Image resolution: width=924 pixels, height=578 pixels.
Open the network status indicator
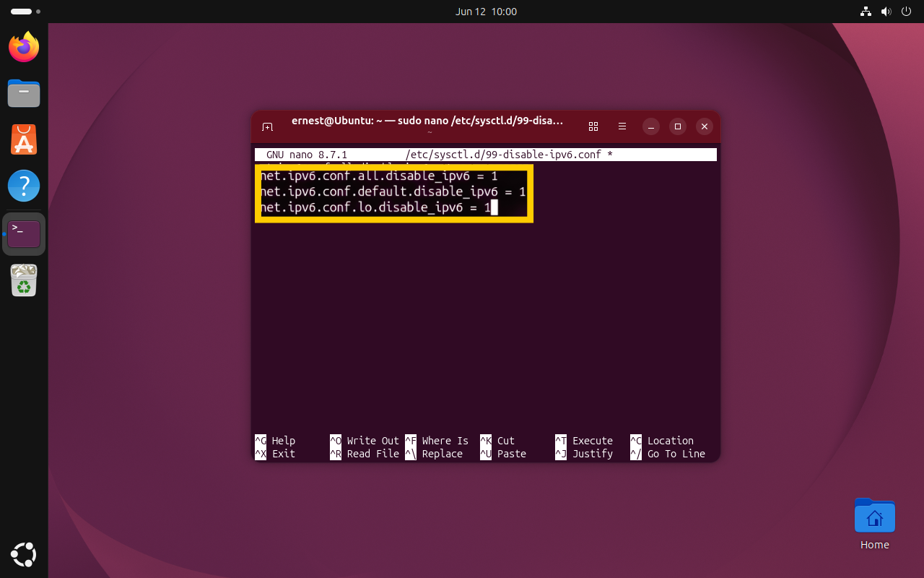coord(866,12)
